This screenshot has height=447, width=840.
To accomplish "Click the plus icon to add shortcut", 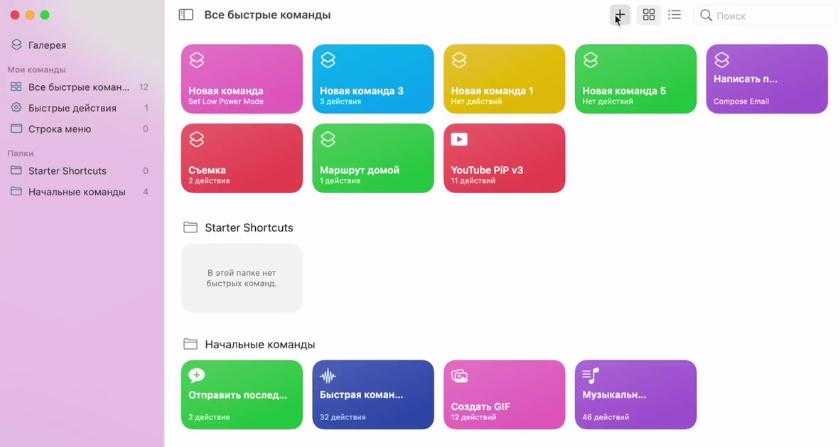I will 620,15.
